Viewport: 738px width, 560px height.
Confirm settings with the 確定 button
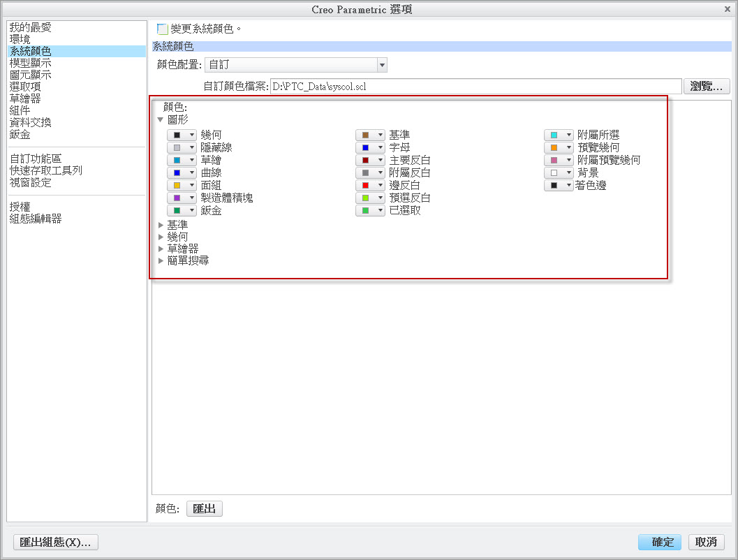(659, 542)
